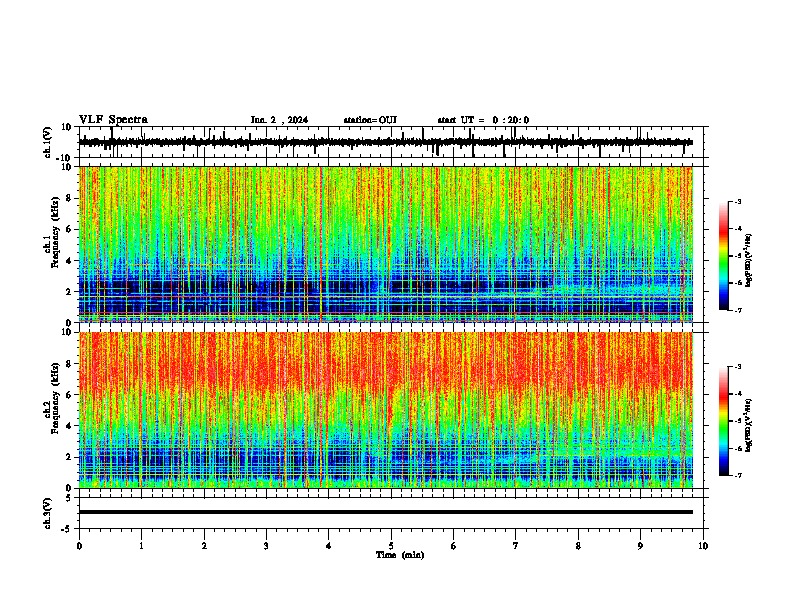Click the "Time (min)" axis label
The width and height of the screenshot is (792, 612).
400,555
